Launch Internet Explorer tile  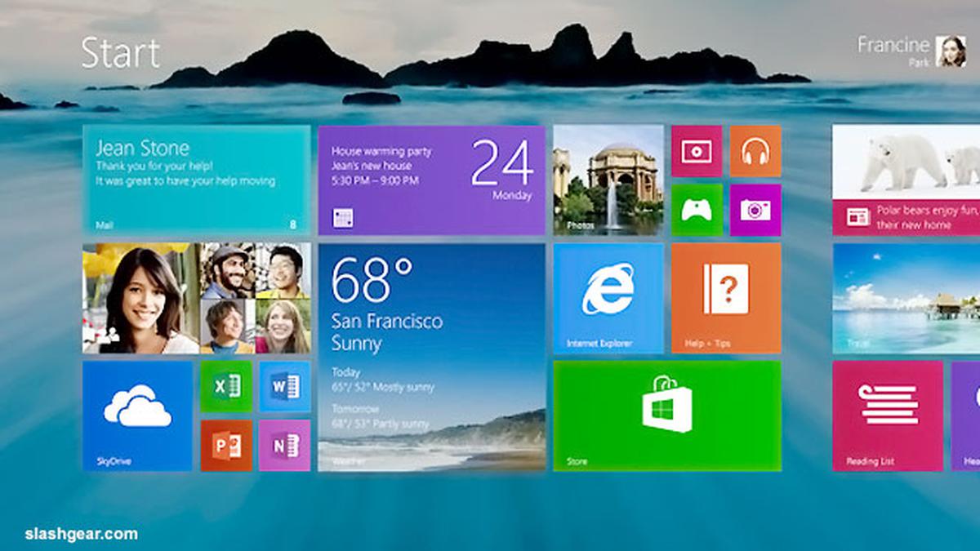[x=608, y=298]
